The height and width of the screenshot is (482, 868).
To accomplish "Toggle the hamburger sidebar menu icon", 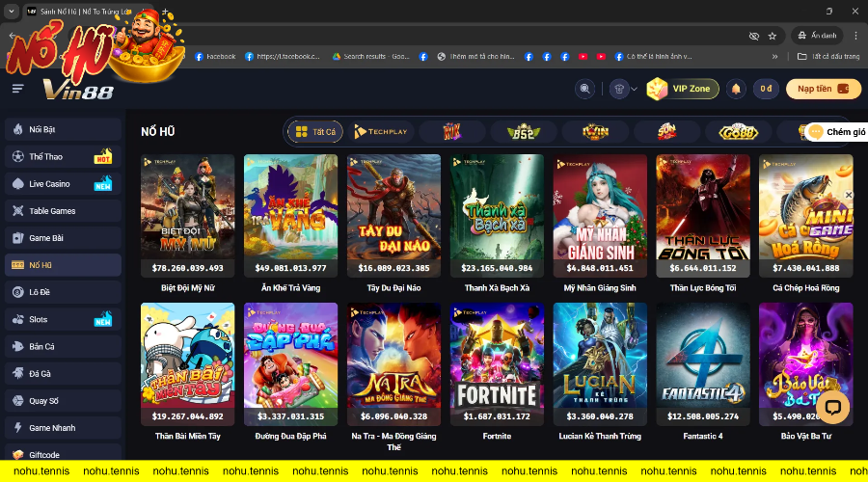I will 17,89.
